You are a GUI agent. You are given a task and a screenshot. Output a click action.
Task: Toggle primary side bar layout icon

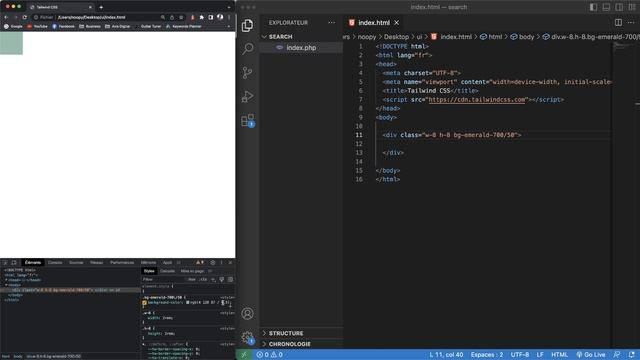pos(593,7)
